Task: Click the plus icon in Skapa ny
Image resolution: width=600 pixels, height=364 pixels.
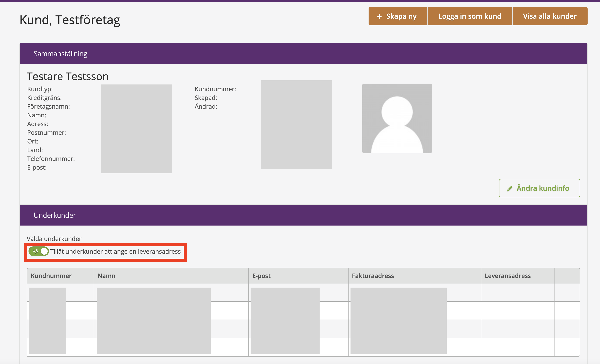Action: 379,16
